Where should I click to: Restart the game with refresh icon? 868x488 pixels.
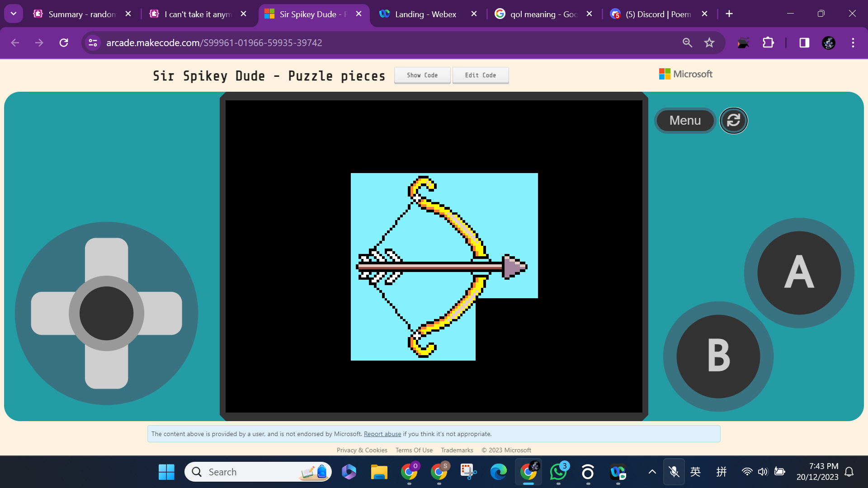(x=733, y=121)
